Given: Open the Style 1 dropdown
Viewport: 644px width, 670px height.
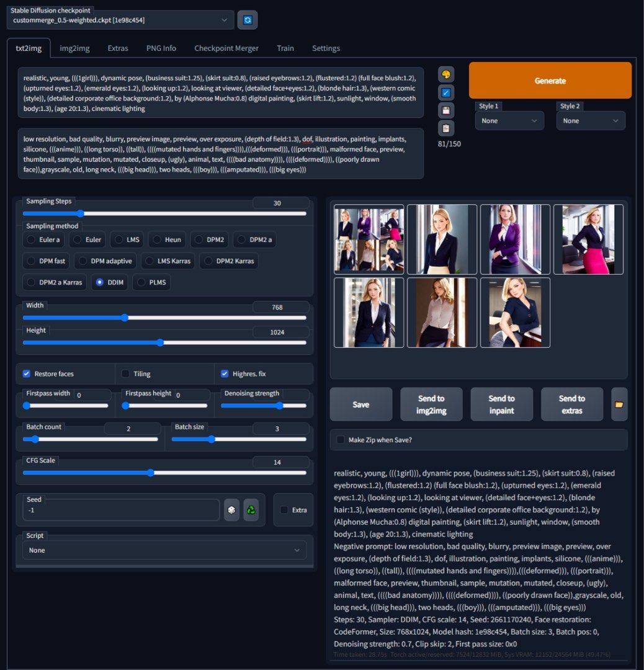Looking at the screenshot, I should click(509, 121).
